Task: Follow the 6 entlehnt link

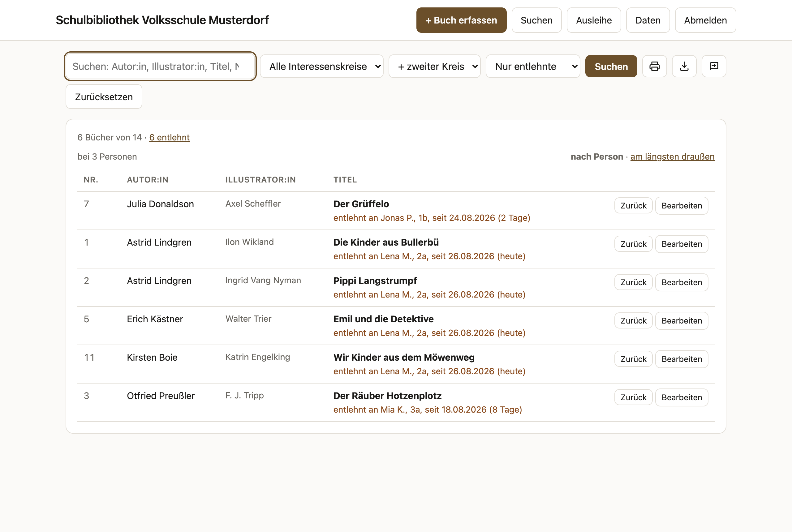Action: [169, 137]
